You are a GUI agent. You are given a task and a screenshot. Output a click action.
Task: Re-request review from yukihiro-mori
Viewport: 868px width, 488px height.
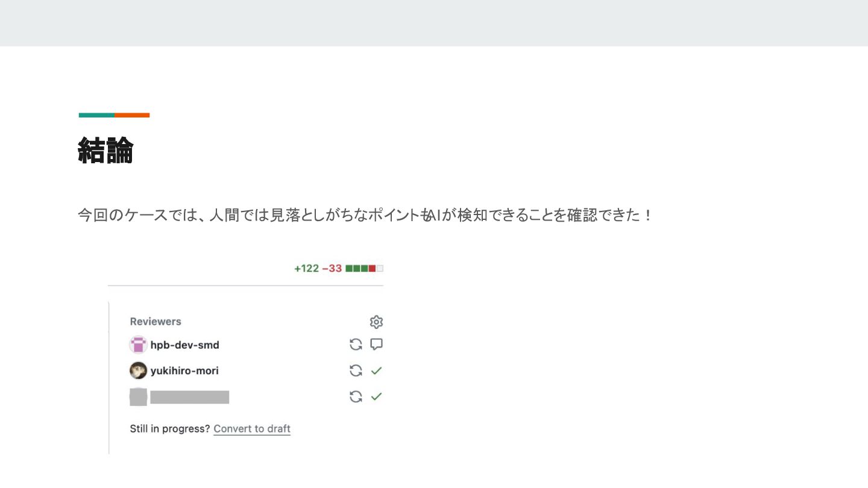(356, 371)
